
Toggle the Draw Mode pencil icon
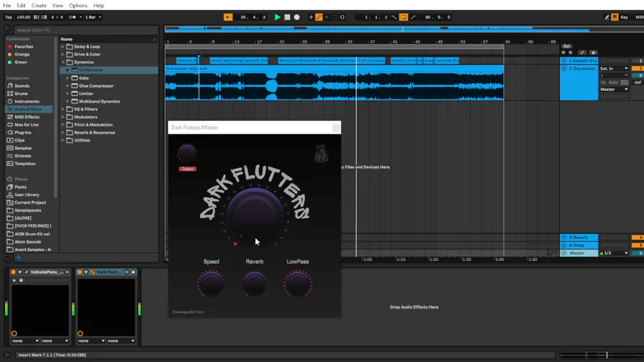pyautogui.click(x=607, y=17)
